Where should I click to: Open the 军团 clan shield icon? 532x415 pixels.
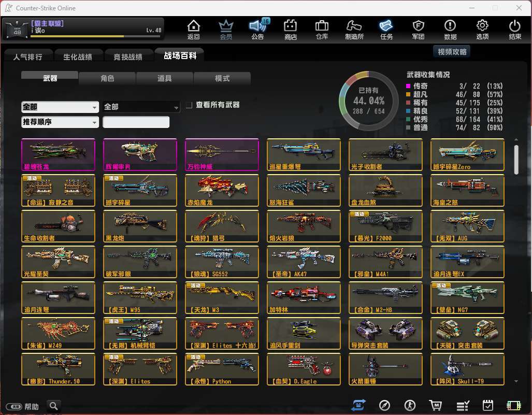click(418, 30)
